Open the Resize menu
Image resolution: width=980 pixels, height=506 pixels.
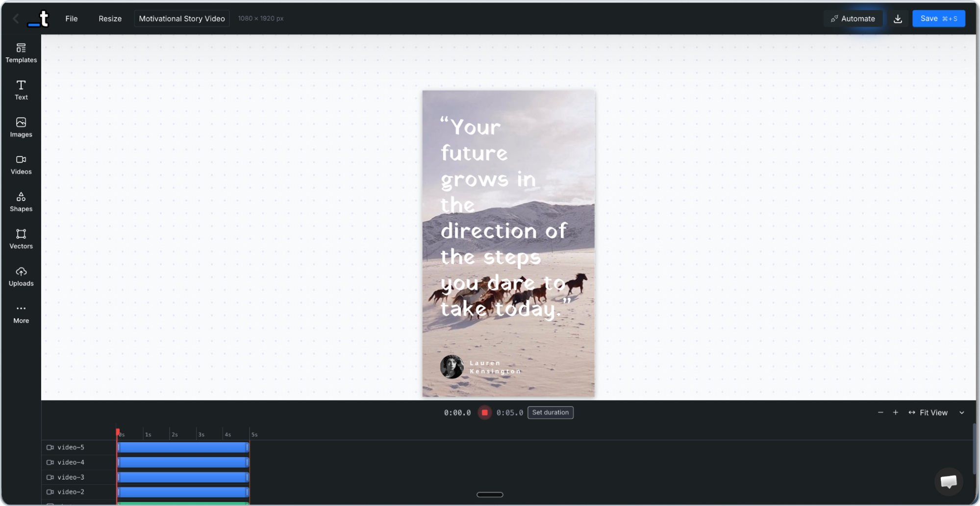(110, 19)
